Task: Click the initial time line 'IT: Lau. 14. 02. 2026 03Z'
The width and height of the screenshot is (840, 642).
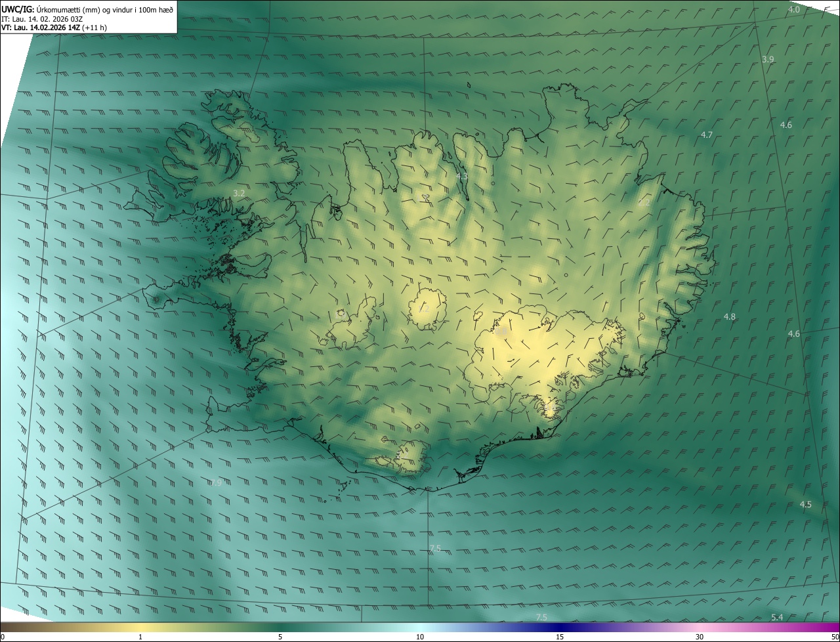Action: [42, 18]
